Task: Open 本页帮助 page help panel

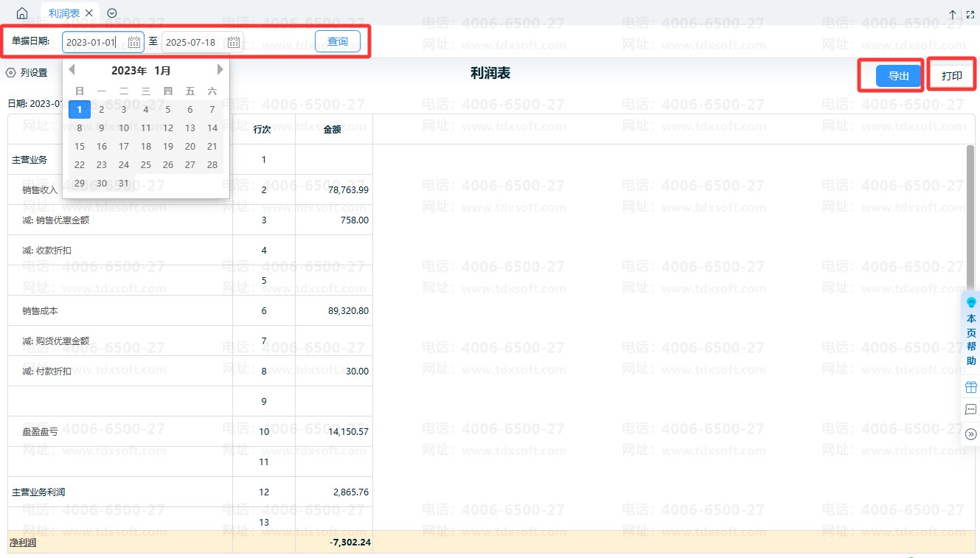Action: 971,333
